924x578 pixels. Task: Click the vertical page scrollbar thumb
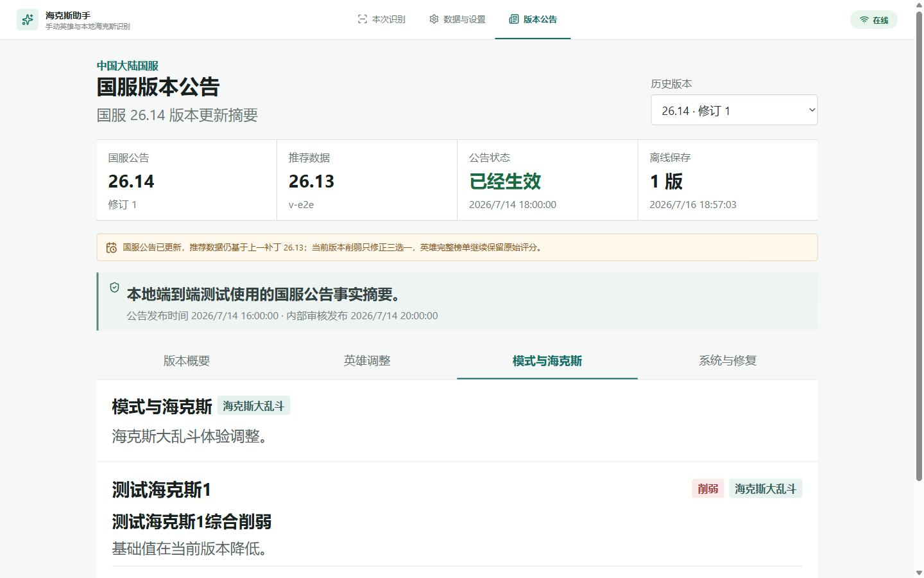(x=919, y=247)
